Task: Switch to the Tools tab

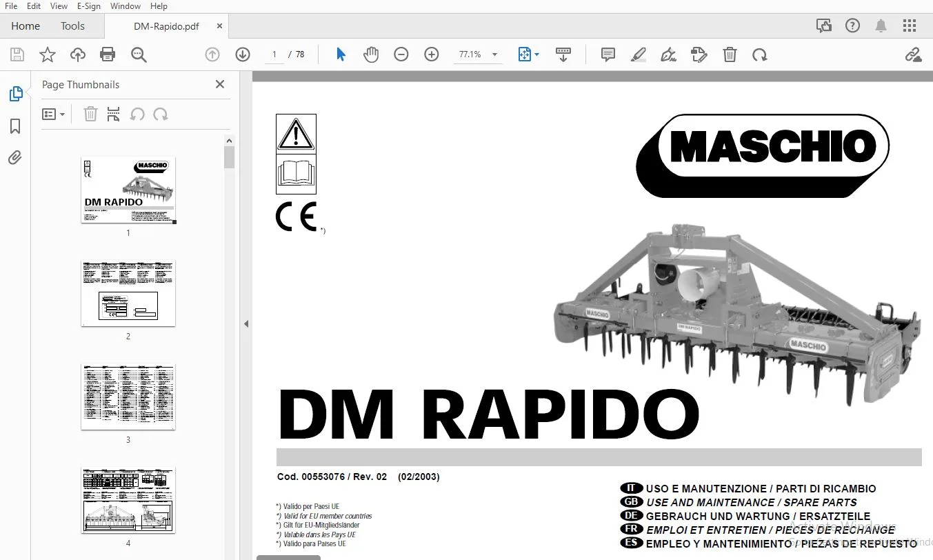Action: (72, 26)
